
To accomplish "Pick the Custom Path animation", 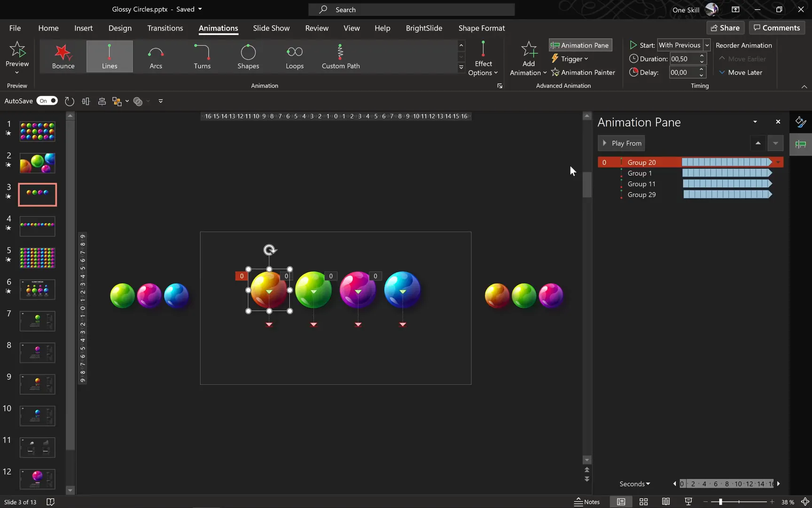I will [x=340, y=56].
